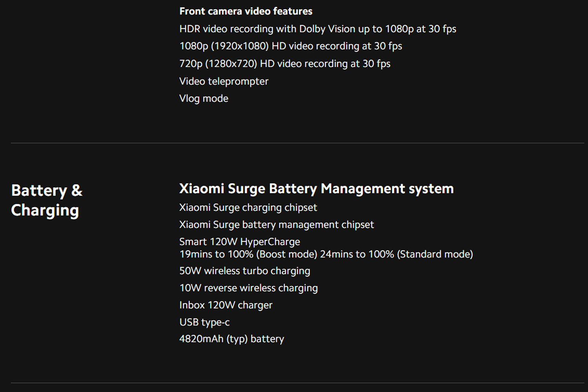Click the 'HDR video recording with Dolby Vision' line
This screenshot has height=392, width=588.
point(318,29)
